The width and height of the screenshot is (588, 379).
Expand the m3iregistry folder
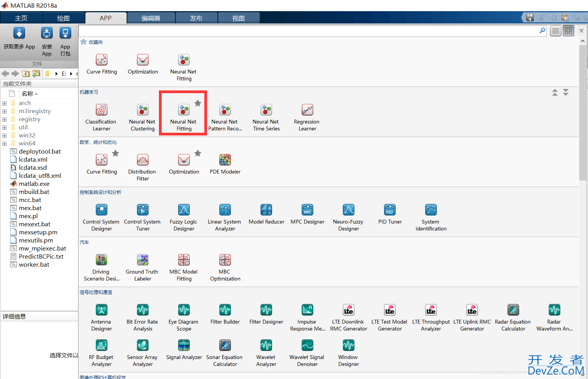5,111
